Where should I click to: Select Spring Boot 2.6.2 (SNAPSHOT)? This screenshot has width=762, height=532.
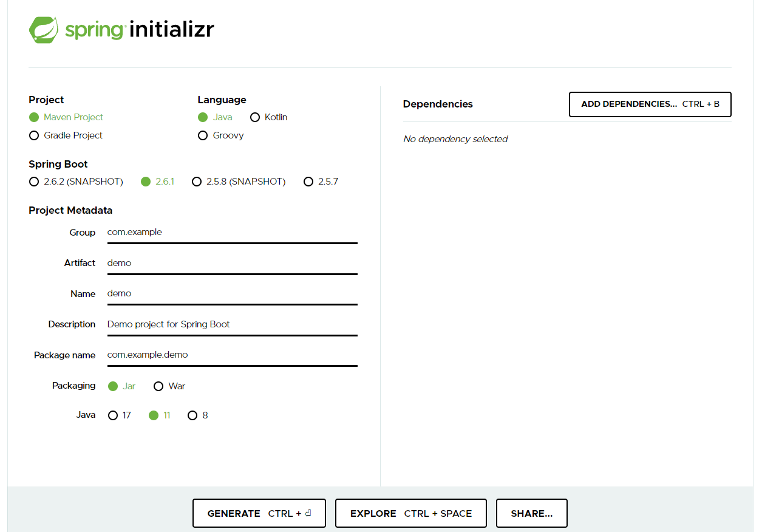(76, 182)
